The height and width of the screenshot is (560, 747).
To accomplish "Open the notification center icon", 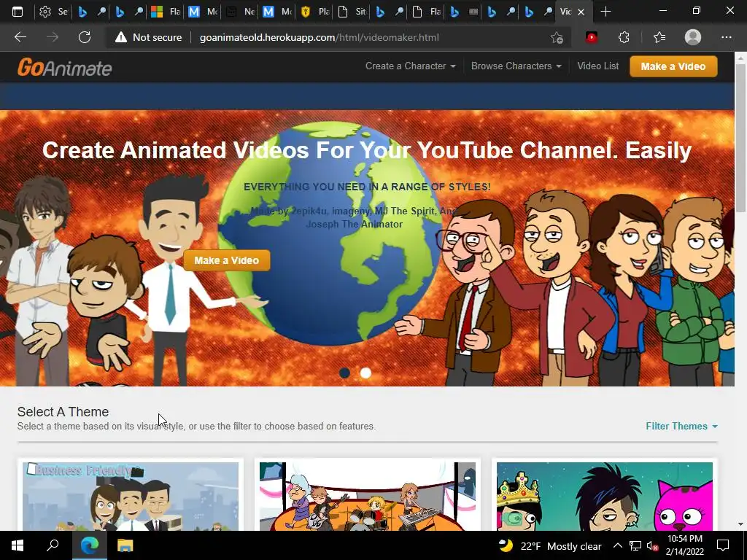I will pos(723,545).
